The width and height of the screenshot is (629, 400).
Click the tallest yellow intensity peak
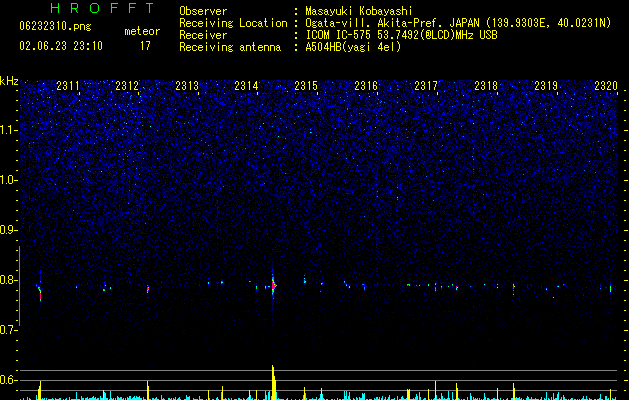(273, 382)
